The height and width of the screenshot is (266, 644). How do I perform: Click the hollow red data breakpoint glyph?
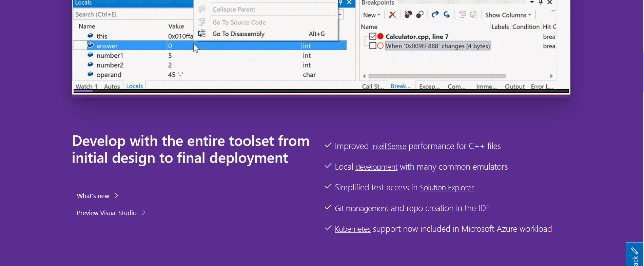click(x=380, y=46)
